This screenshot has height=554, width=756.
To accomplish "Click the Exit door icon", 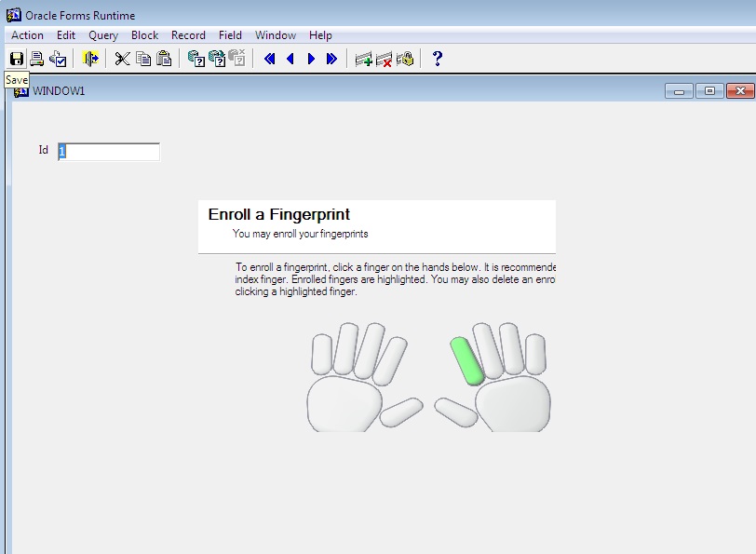I will pyautogui.click(x=90, y=59).
